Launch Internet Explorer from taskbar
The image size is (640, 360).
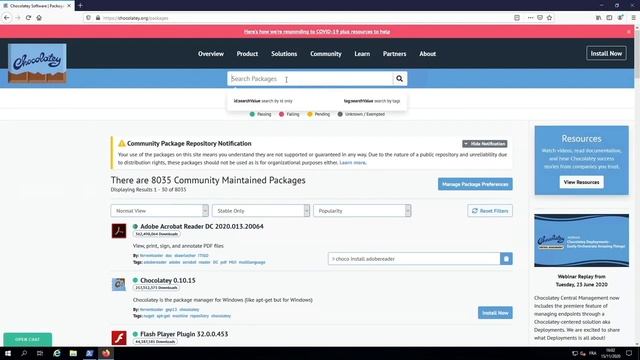pyautogui.click(x=57, y=353)
